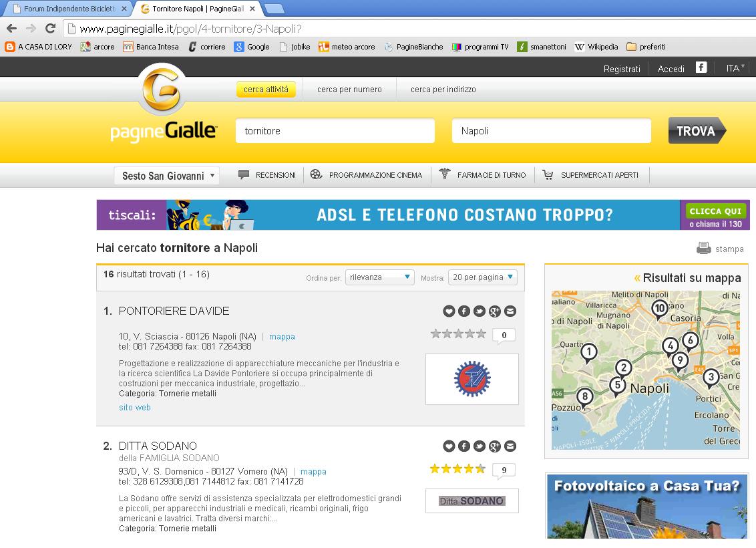Screen dimensions: 756x548
Task: Open the PONTORIERE DAVIDE result title
Action: point(174,311)
